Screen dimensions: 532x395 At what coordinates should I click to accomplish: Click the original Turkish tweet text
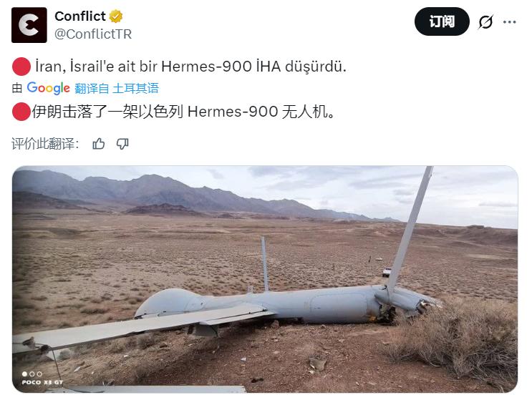pyautogui.click(x=190, y=66)
